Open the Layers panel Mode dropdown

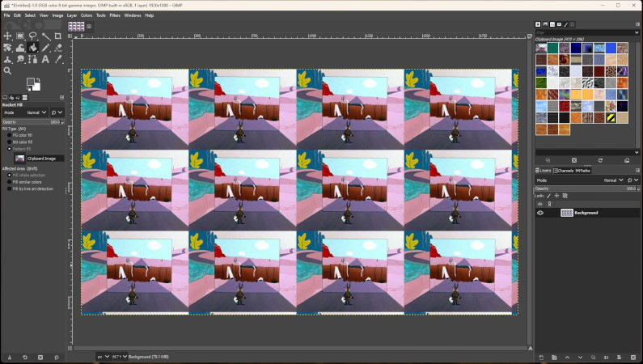(613, 180)
